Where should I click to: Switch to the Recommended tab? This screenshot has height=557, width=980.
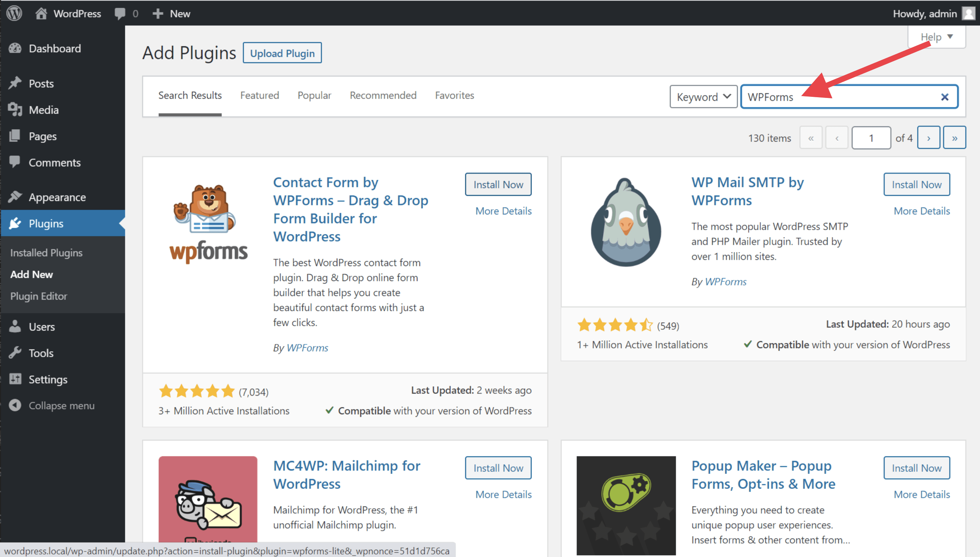point(383,95)
